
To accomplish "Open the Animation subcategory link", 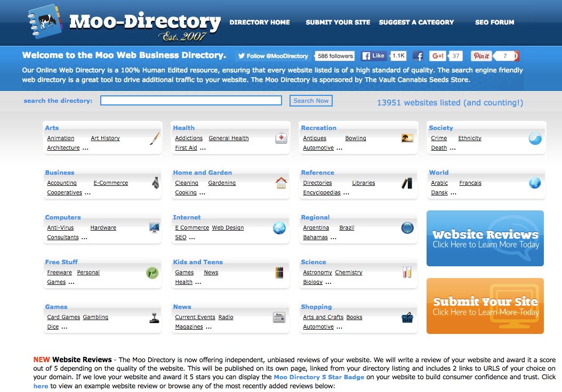I will (x=61, y=138).
